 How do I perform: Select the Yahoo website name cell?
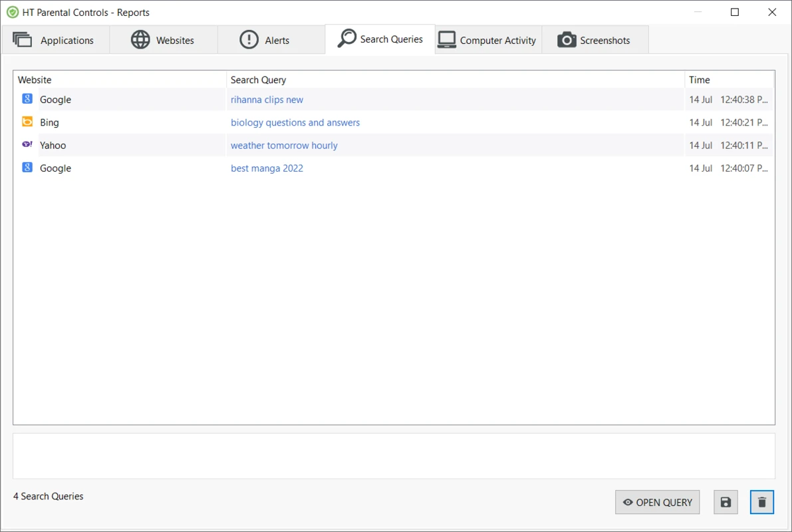(x=53, y=146)
